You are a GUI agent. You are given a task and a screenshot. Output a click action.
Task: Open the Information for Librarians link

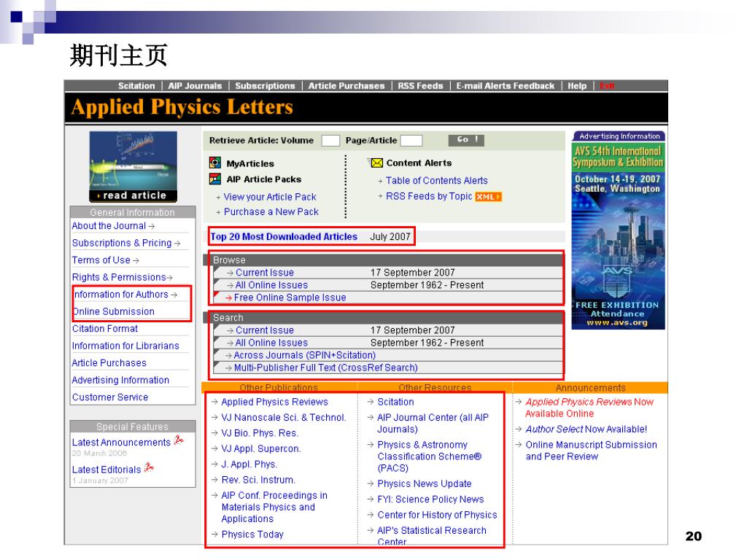pos(125,346)
